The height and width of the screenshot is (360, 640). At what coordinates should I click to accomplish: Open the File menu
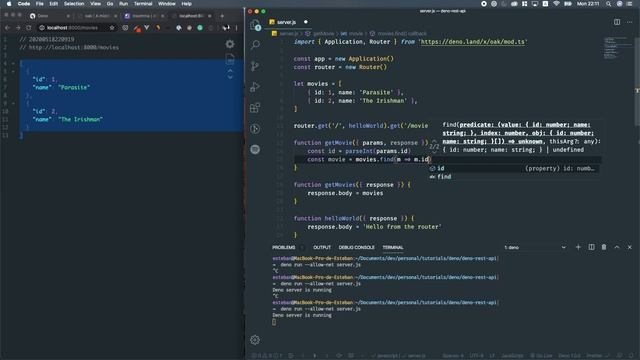tap(40, 4)
